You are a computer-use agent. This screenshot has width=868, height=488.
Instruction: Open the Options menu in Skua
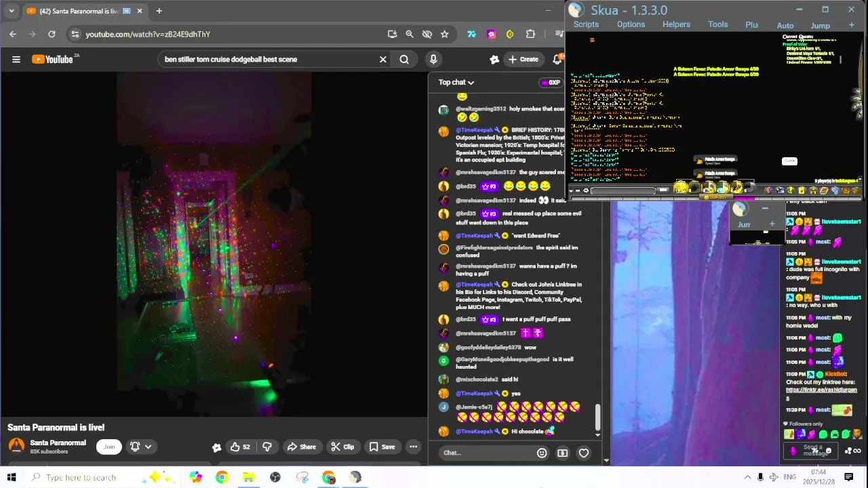[631, 24]
